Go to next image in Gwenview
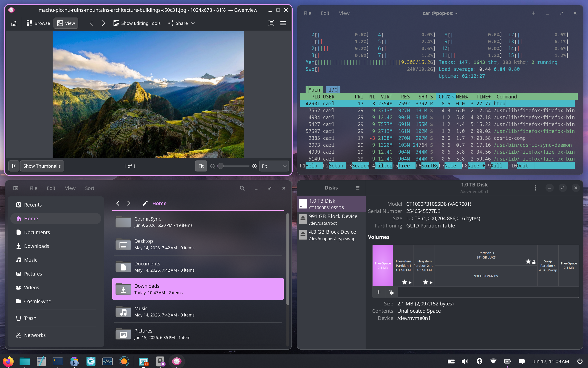588x368 pixels. tap(104, 23)
